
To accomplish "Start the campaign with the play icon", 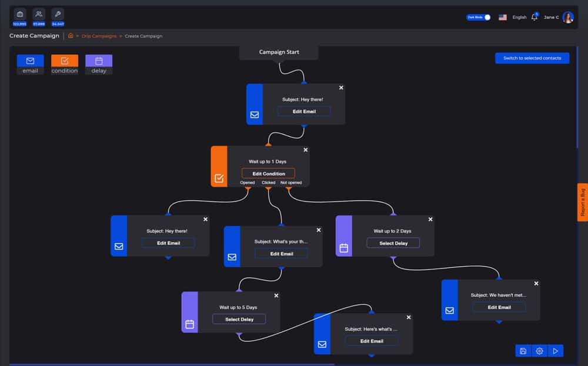I will pos(556,351).
